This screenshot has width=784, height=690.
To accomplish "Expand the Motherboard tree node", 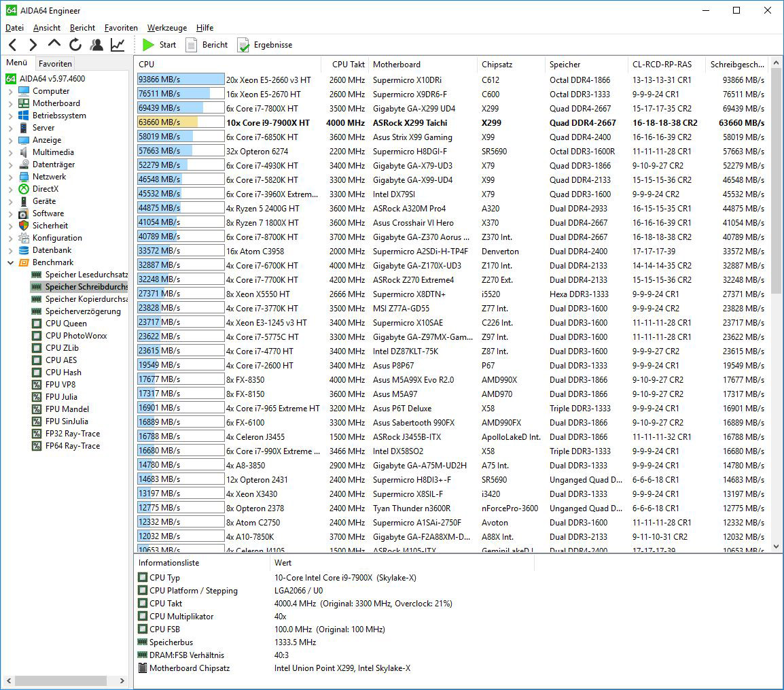I will coord(10,103).
